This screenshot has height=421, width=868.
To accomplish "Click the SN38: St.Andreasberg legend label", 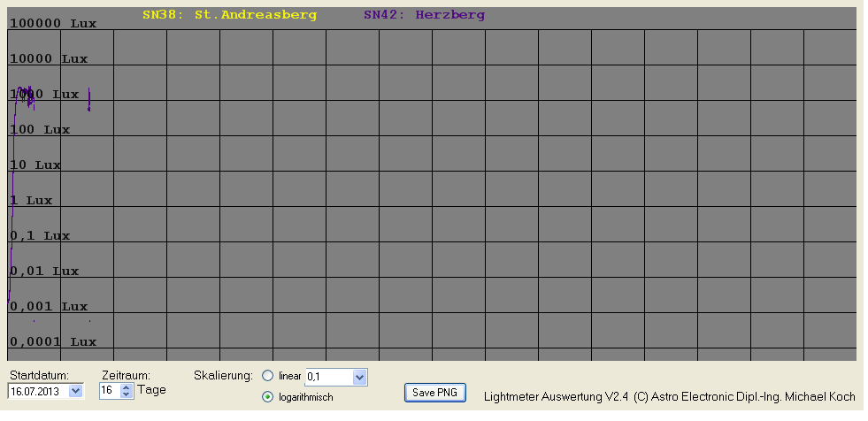I will [x=229, y=15].
